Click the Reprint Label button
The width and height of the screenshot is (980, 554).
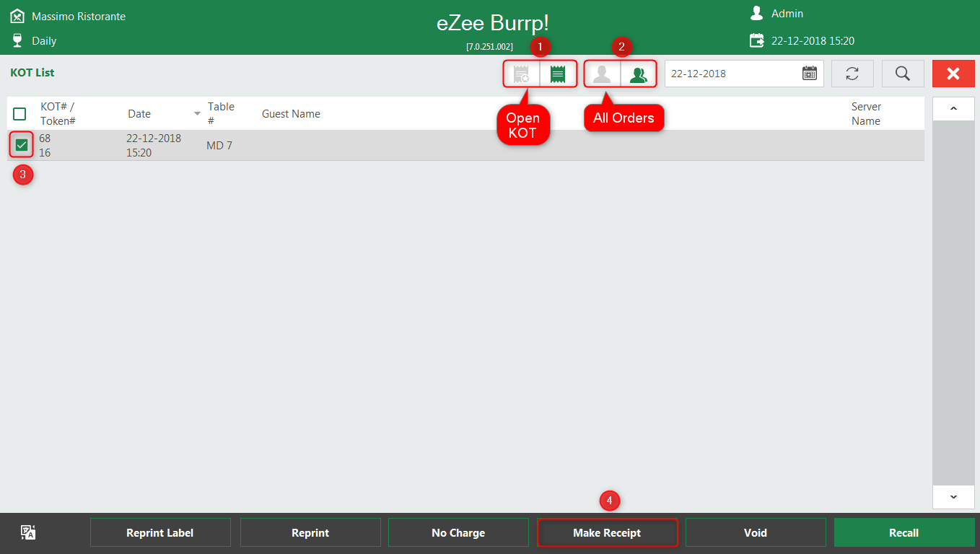click(160, 532)
